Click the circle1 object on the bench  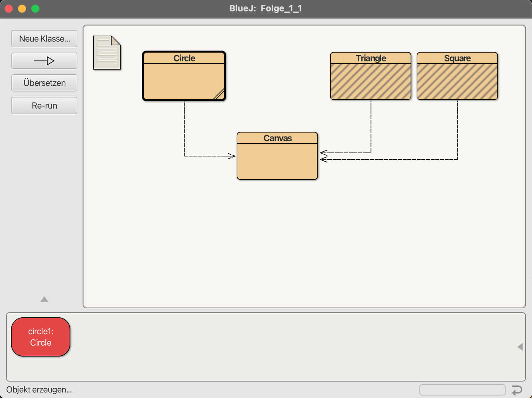(41, 337)
